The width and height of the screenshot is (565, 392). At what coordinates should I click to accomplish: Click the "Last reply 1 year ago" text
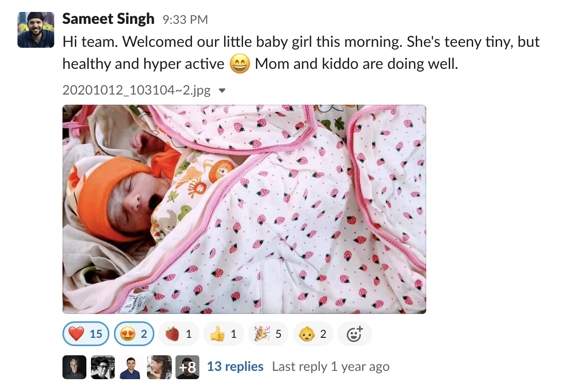coord(331,367)
